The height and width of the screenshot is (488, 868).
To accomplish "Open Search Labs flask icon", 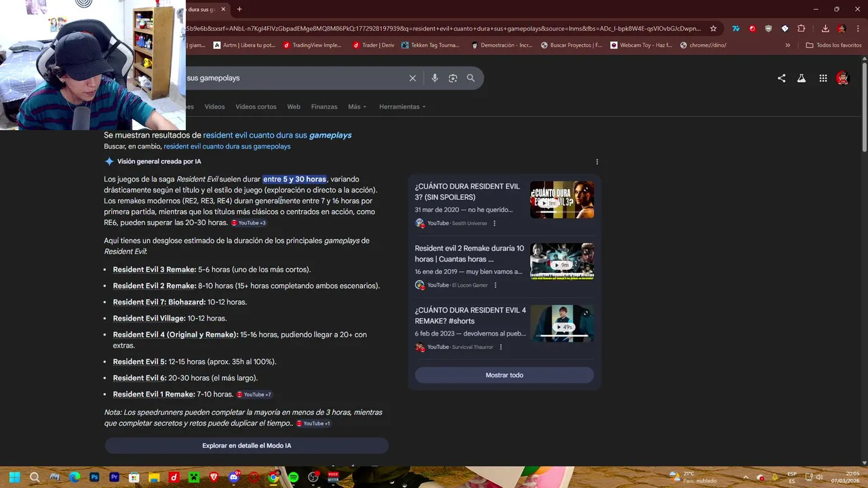I will tap(802, 78).
